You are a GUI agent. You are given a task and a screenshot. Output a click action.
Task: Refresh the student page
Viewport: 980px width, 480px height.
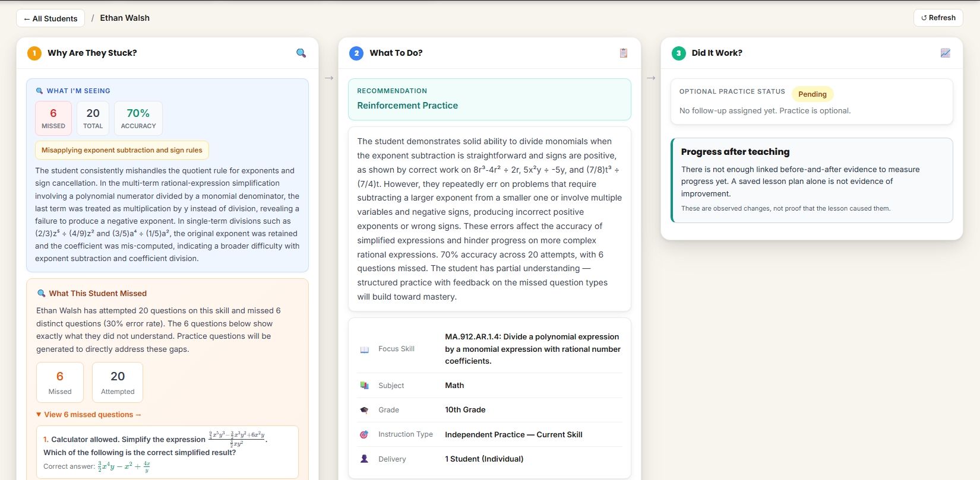[x=938, y=18]
